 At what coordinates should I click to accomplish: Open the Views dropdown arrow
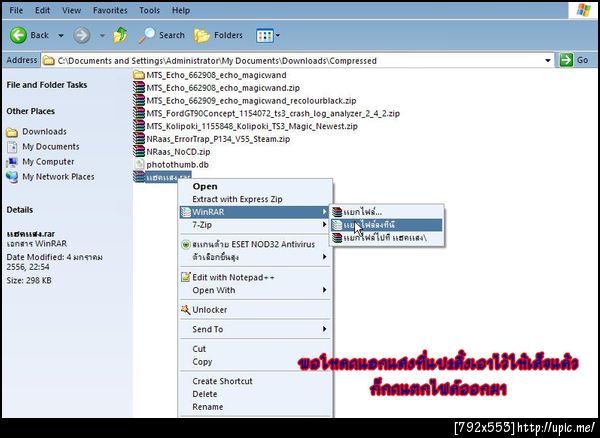278,36
